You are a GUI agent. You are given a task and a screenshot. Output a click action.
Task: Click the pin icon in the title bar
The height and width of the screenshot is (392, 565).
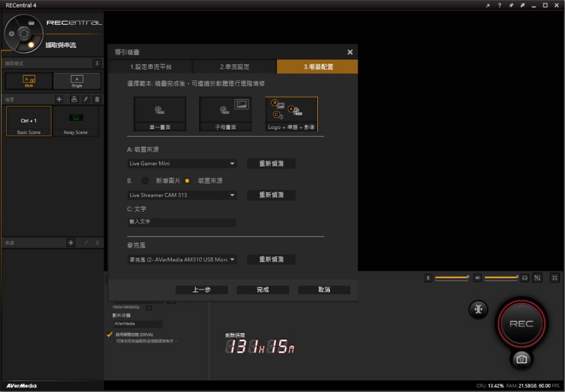[511, 6]
